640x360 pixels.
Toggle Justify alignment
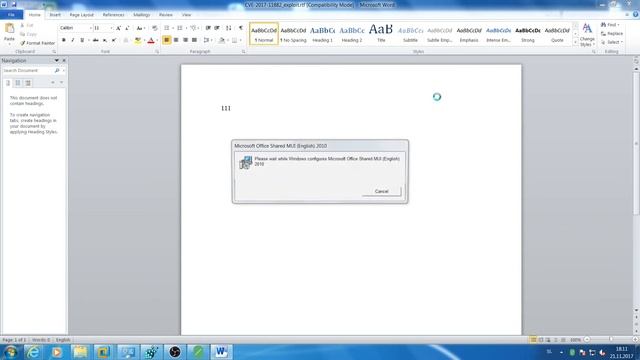[x=194, y=40]
